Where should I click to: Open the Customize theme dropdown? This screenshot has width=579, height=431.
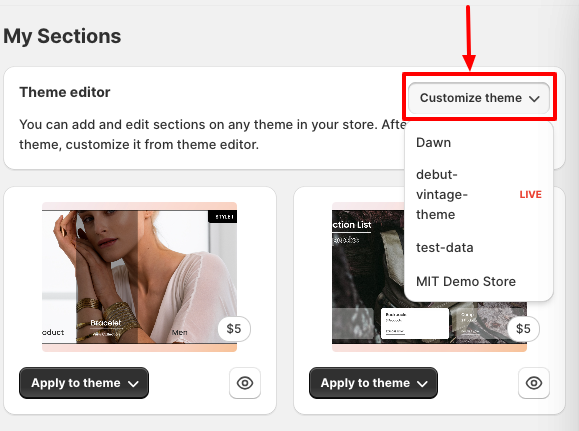tap(479, 98)
